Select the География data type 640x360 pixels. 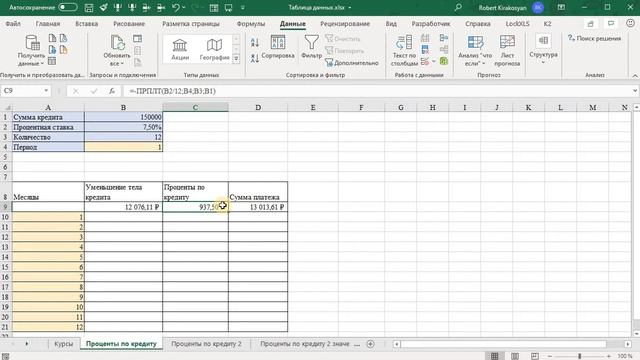click(x=214, y=49)
